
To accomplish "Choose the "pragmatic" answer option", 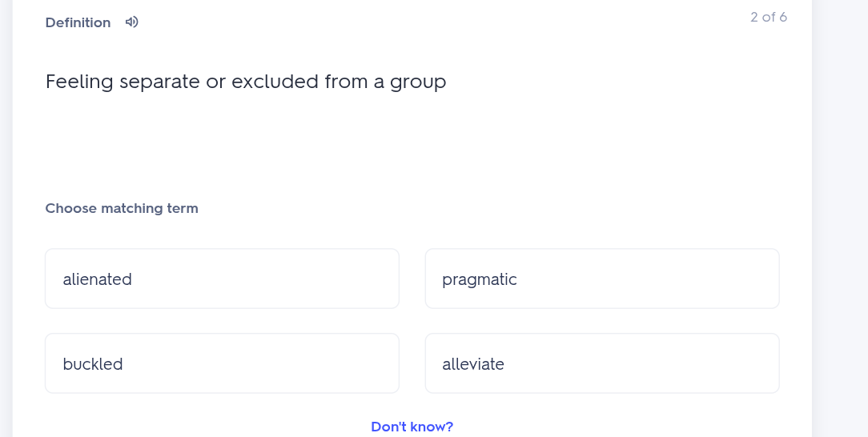I will pyautogui.click(x=601, y=279).
